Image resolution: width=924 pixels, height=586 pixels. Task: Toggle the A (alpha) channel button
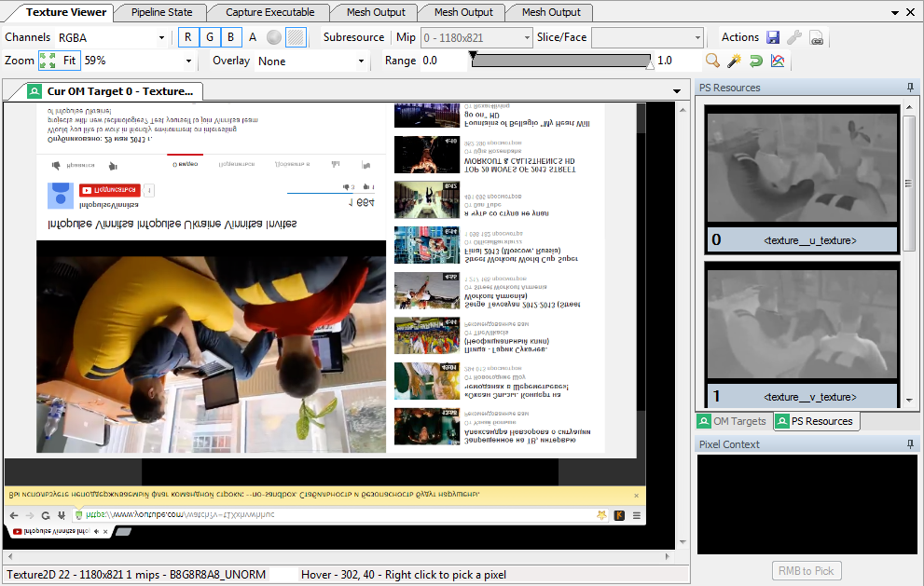point(253,37)
